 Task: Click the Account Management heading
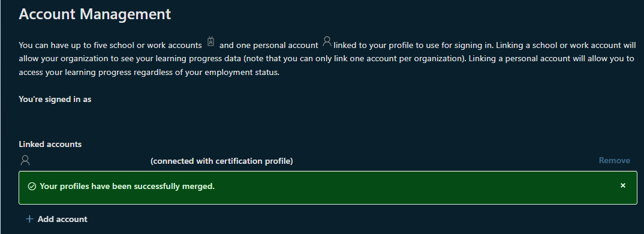click(x=95, y=14)
